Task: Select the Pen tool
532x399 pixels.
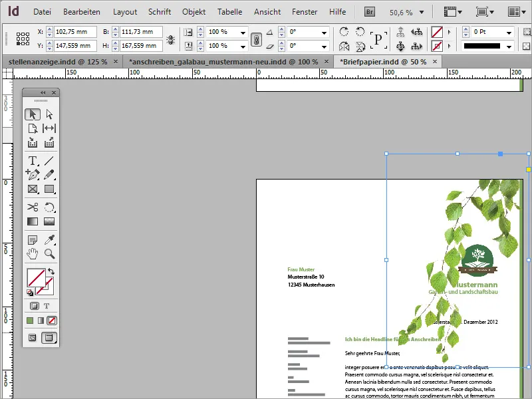Action: click(x=33, y=174)
